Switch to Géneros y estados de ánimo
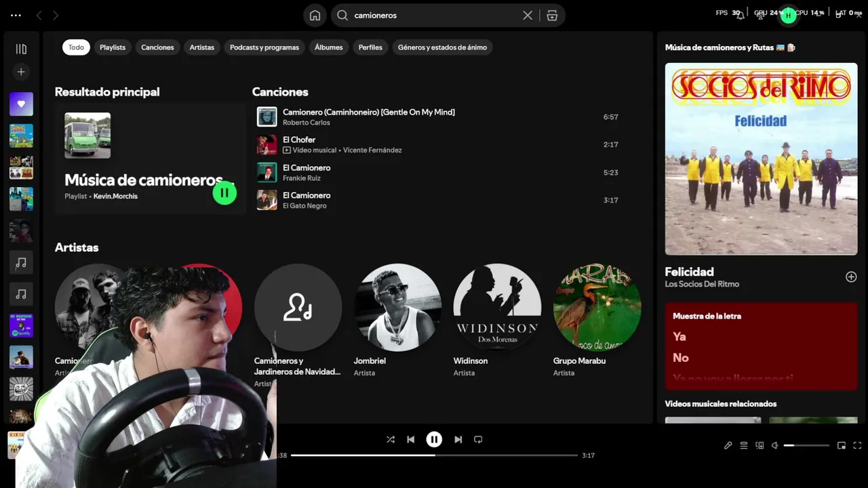The image size is (868, 488). click(x=442, y=47)
